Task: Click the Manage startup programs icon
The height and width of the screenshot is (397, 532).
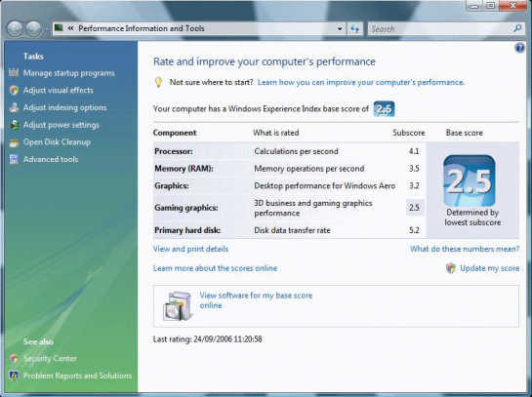Action: [14, 72]
